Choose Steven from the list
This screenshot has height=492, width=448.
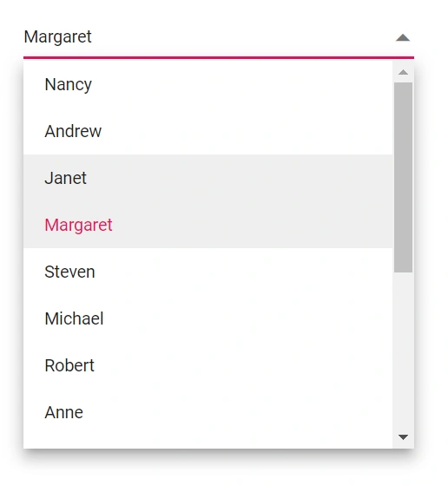208,272
